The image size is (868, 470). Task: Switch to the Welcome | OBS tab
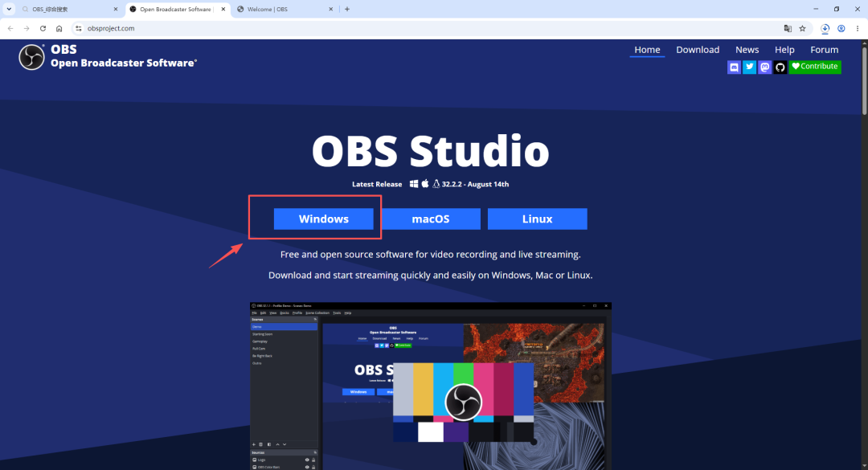(285, 9)
